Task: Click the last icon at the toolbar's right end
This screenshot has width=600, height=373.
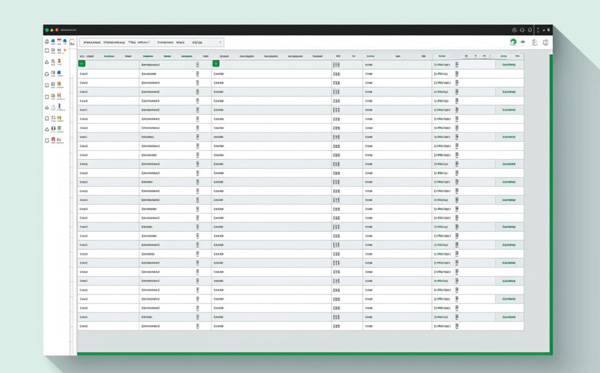Action: coord(546,42)
